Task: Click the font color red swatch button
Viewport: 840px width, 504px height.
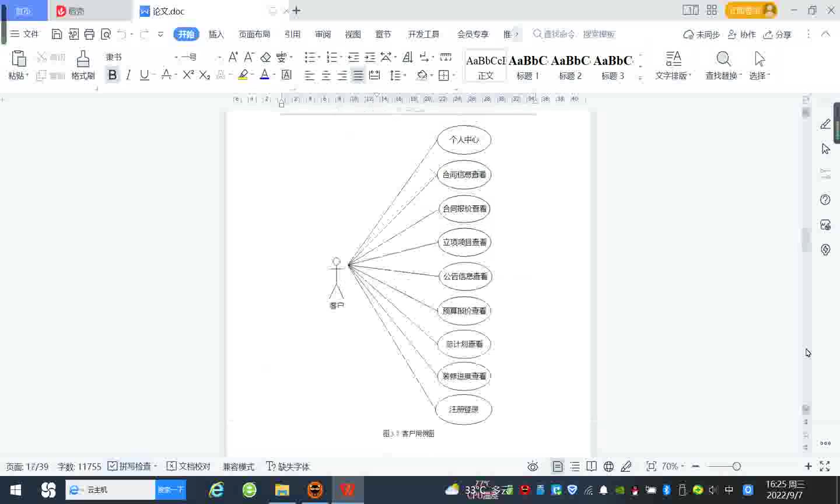Action: pyautogui.click(x=264, y=75)
